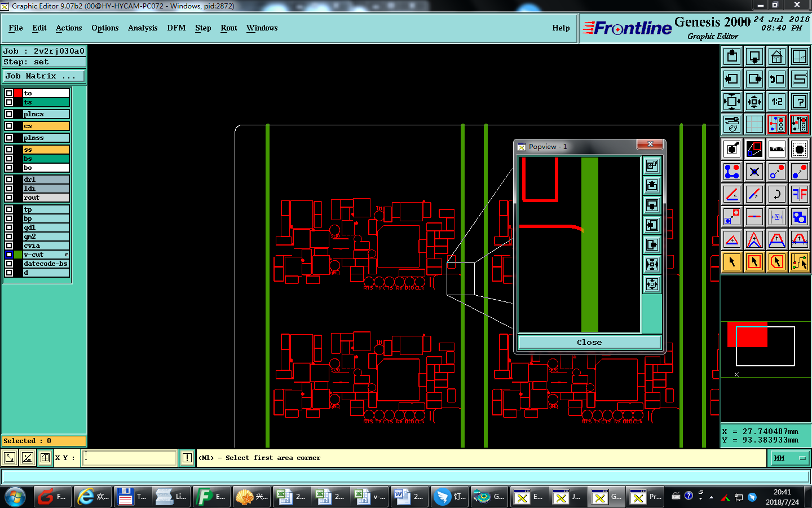Click the exclamation icon beside the XY field
Image resolution: width=812 pixels, height=508 pixels.
(x=187, y=458)
